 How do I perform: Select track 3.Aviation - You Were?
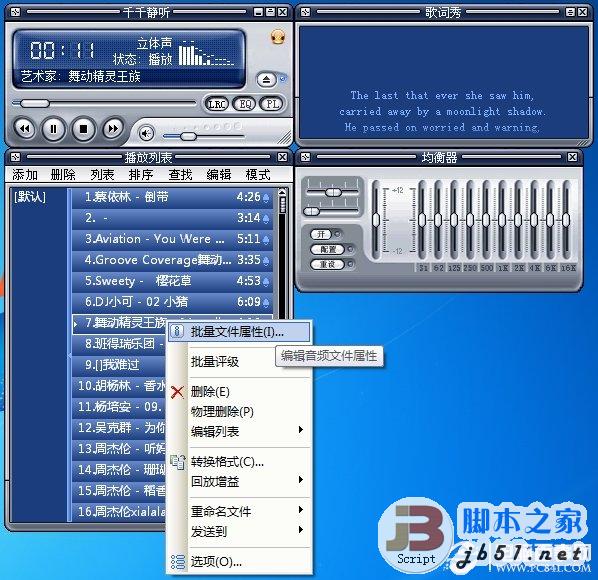coord(172,239)
